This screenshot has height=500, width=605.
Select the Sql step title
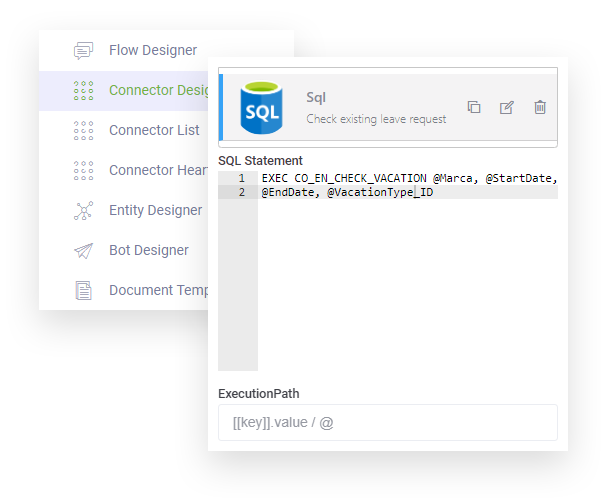316,97
